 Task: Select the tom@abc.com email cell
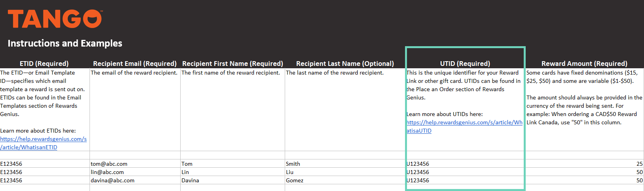109,164
